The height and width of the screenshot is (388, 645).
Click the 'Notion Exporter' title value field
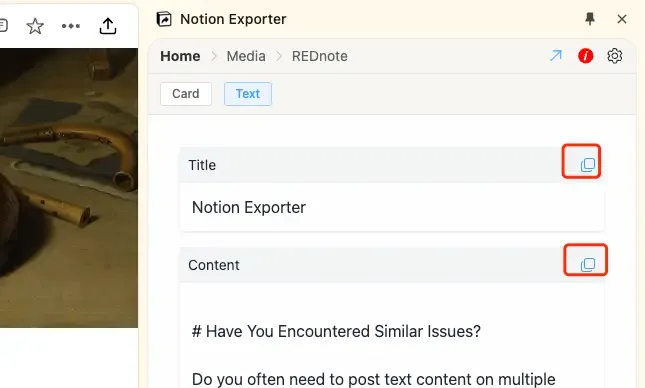pyautogui.click(x=392, y=207)
